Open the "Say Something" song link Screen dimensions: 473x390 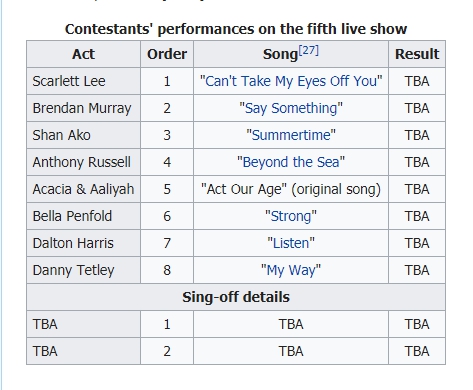(291, 108)
